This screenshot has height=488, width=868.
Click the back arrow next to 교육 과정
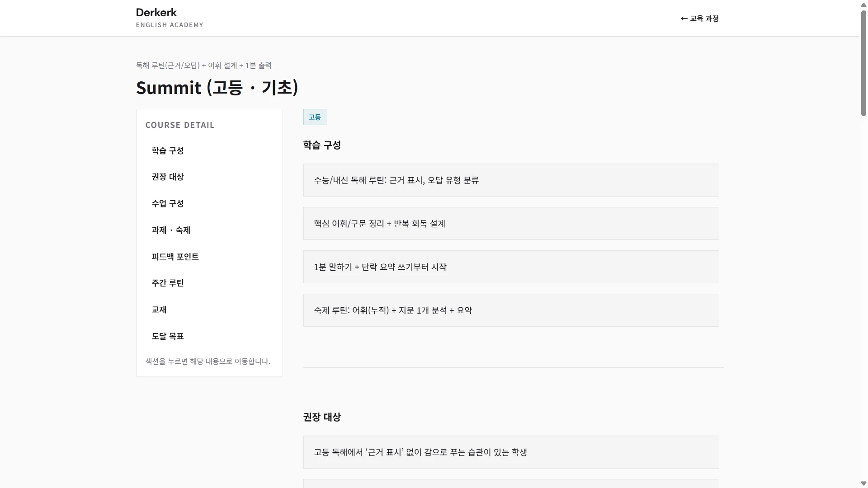point(684,19)
